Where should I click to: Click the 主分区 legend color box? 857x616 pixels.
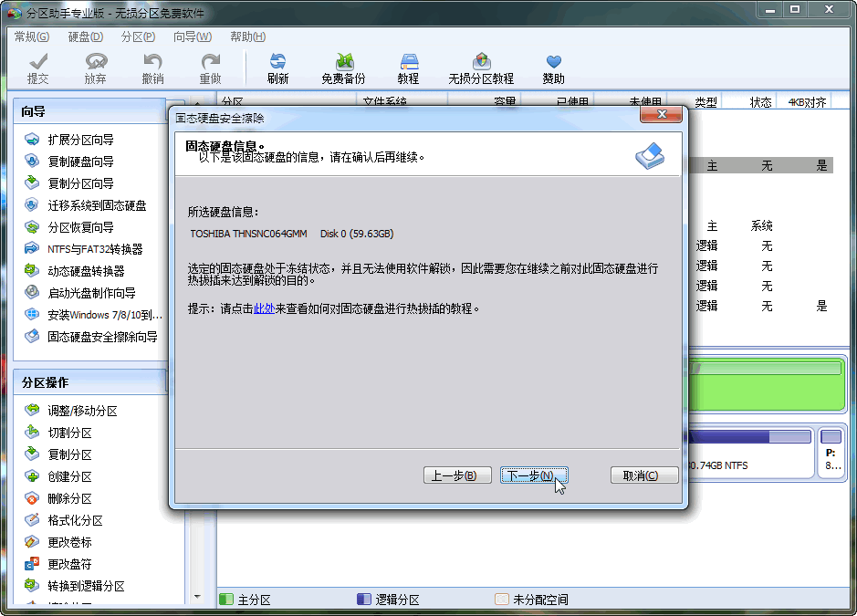[225, 600]
